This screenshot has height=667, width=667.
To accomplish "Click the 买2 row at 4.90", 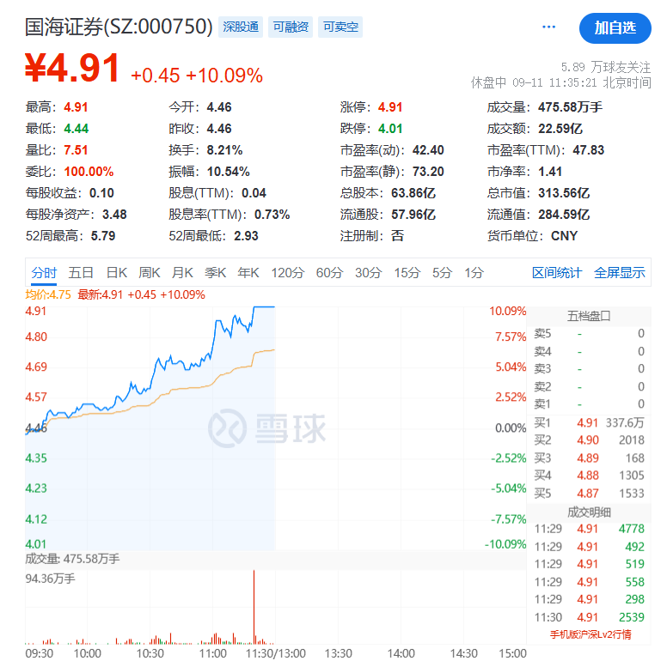I will click(x=589, y=440).
